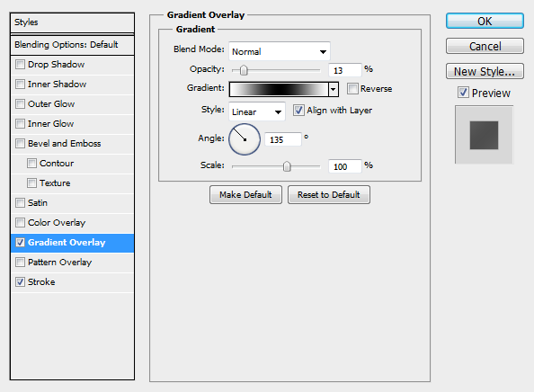Expand the Style Linear dropdown
The width and height of the screenshot is (534, 392).
click(x=257, y=111)
